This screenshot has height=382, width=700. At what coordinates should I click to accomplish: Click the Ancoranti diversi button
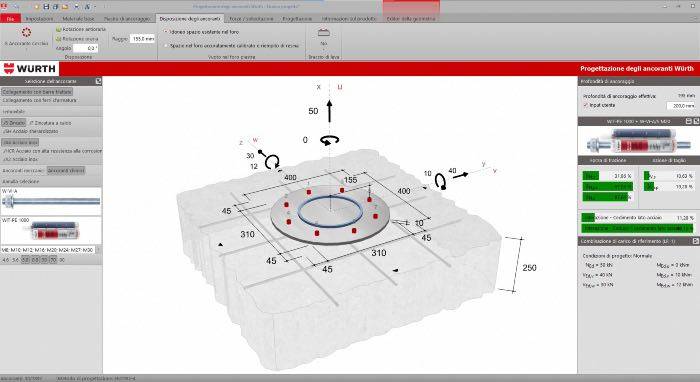tap(66, 170)
